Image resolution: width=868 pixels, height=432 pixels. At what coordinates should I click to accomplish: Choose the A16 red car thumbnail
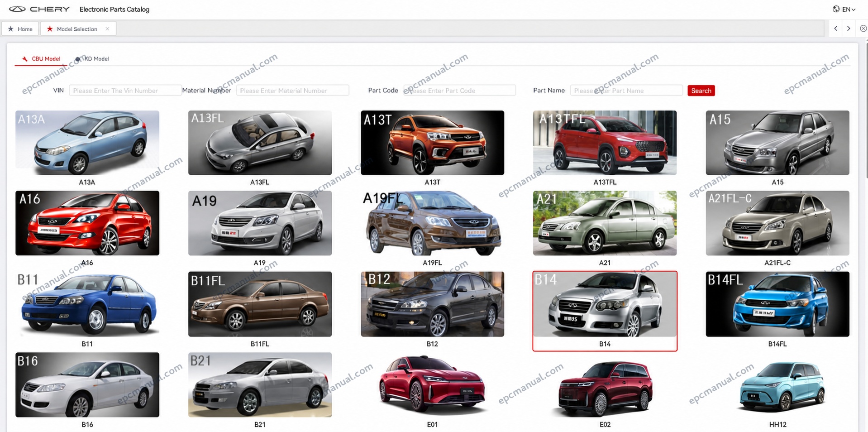pyautogui.click(x=87, y=223)
